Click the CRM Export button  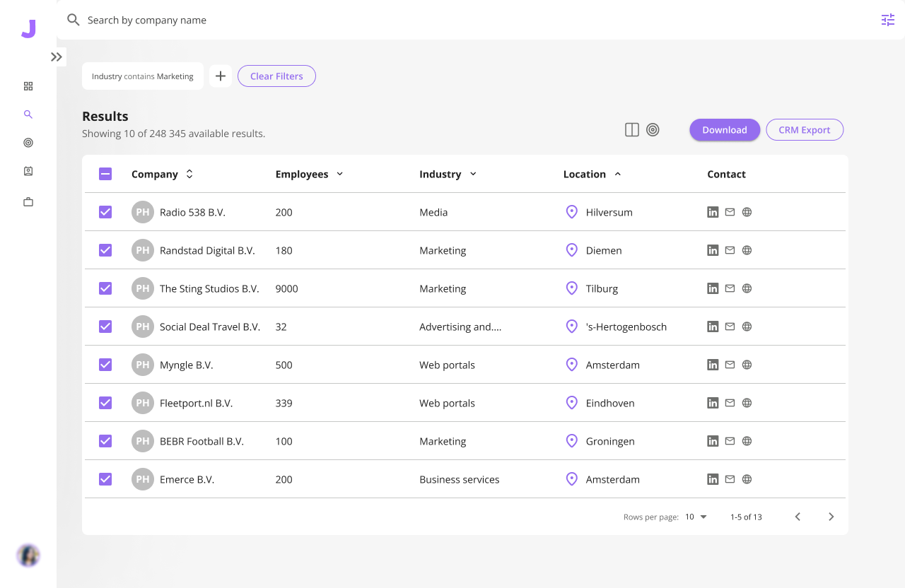click(805, 129)
